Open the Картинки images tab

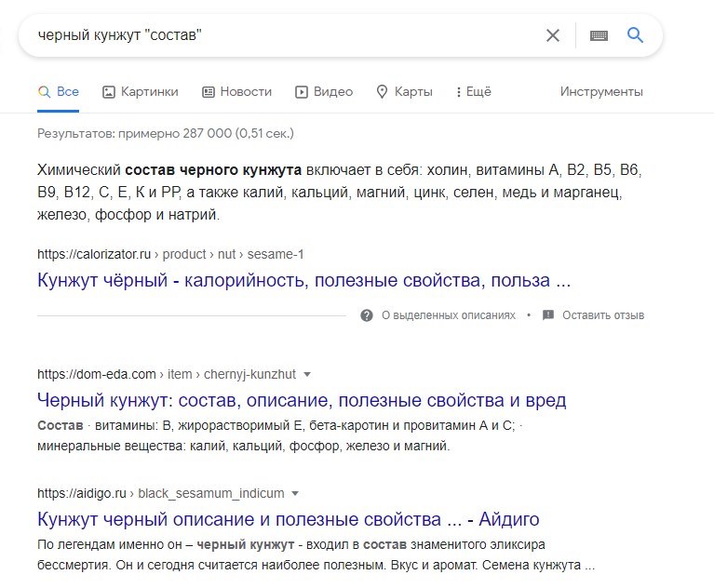140,91
